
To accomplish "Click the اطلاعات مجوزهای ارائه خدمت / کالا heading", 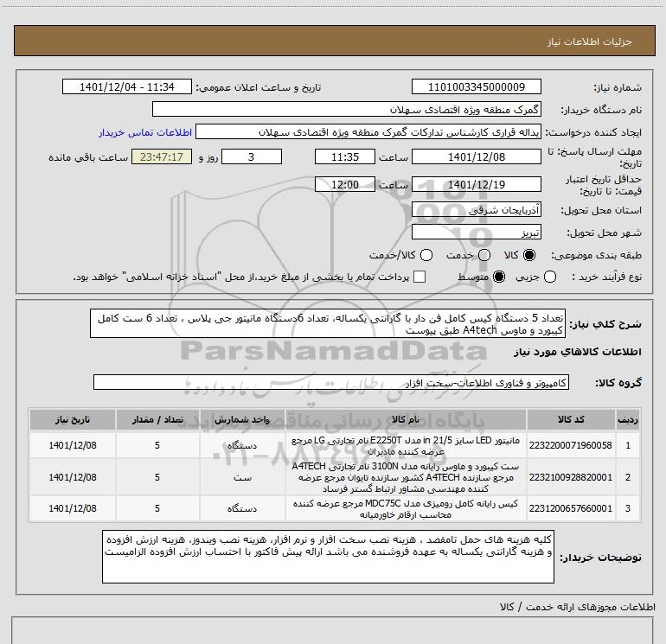I will [578, 607].
